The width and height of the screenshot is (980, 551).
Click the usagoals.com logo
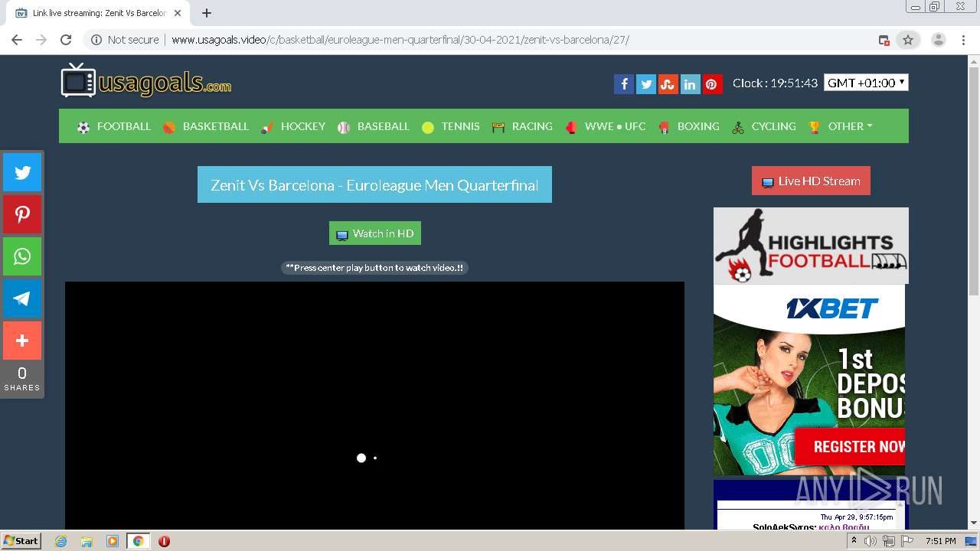point(146,81)
